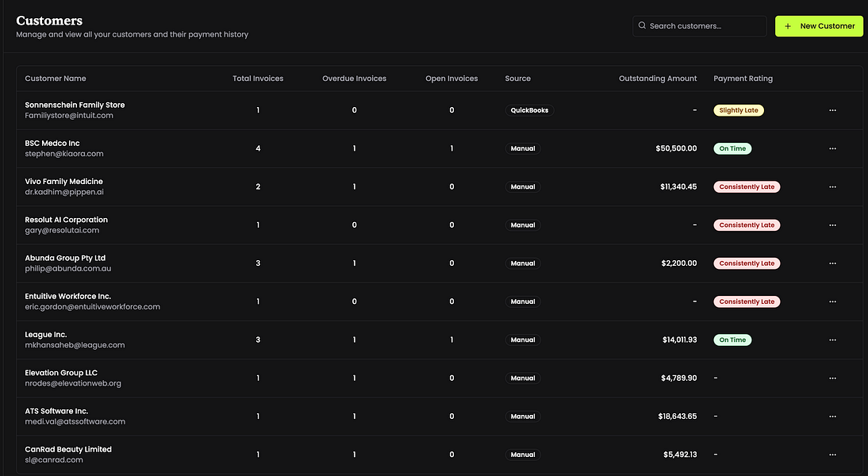Click the Outstanding Amount column header

pos(658,79)
